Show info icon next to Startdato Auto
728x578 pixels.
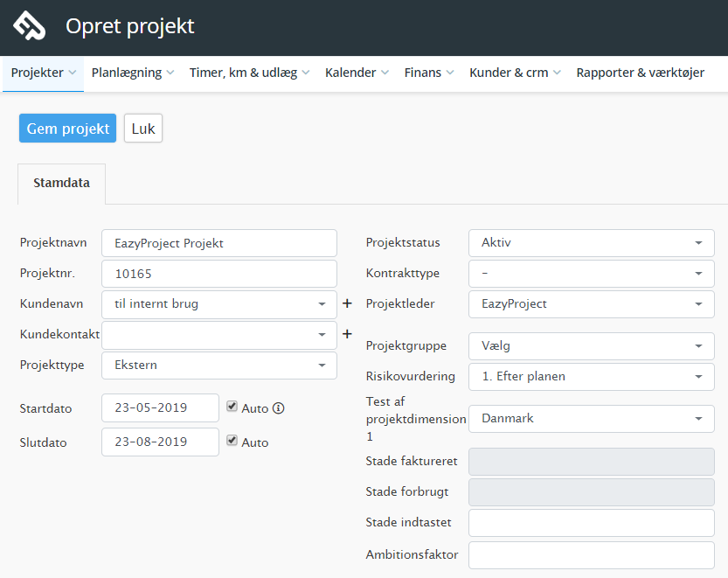(x=278, y=408)
